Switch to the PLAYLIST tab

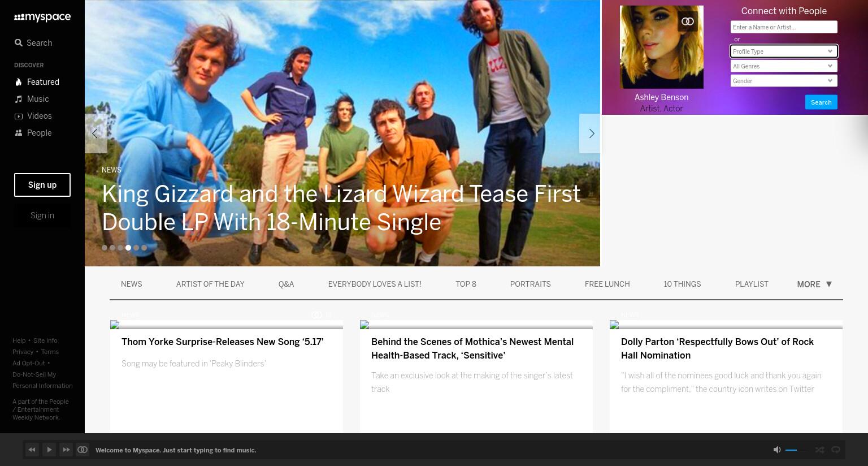pyautogui.click(x=752, y=284)
